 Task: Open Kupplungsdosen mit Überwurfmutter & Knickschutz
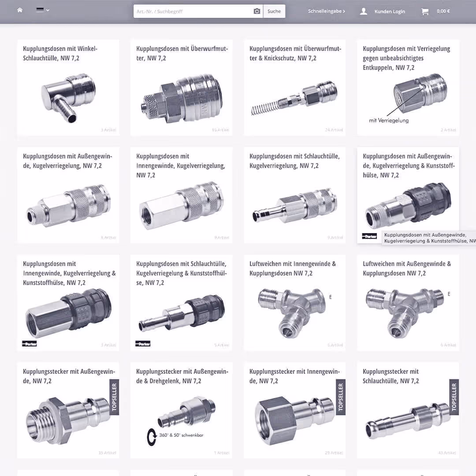tap(295, 53)
